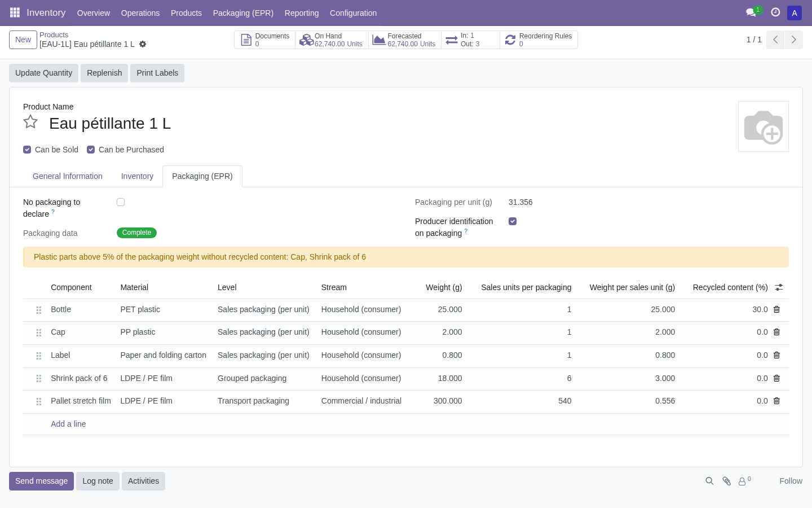Image resolution: width=812 pixels, height=508 pixels.
Task: Open the Configuration menu
Action: [353, 13]
